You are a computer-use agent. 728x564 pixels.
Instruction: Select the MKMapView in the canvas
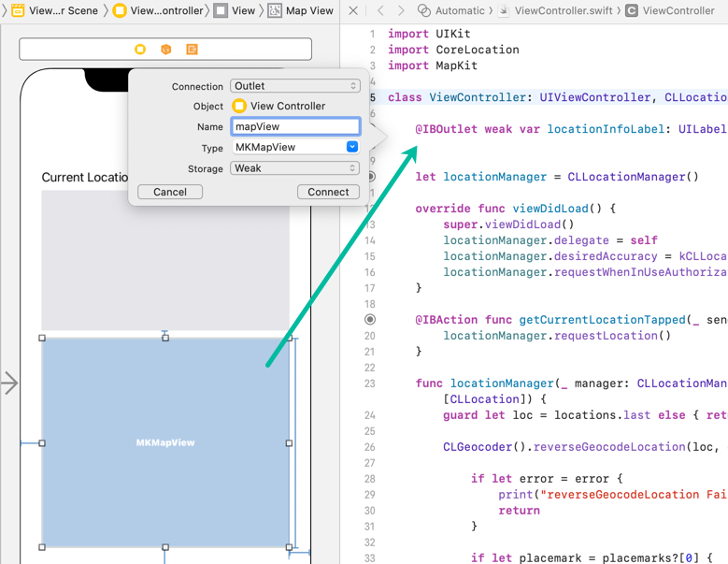[x=165, y=442]
